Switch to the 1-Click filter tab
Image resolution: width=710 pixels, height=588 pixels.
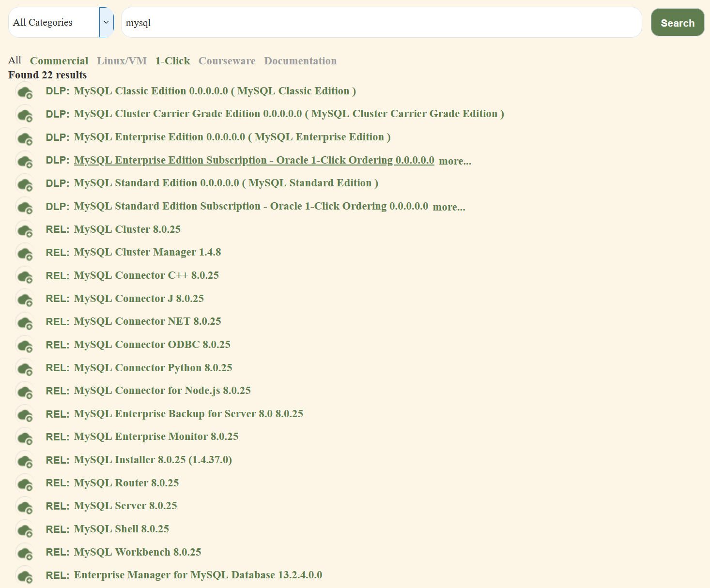pos(172,61)
